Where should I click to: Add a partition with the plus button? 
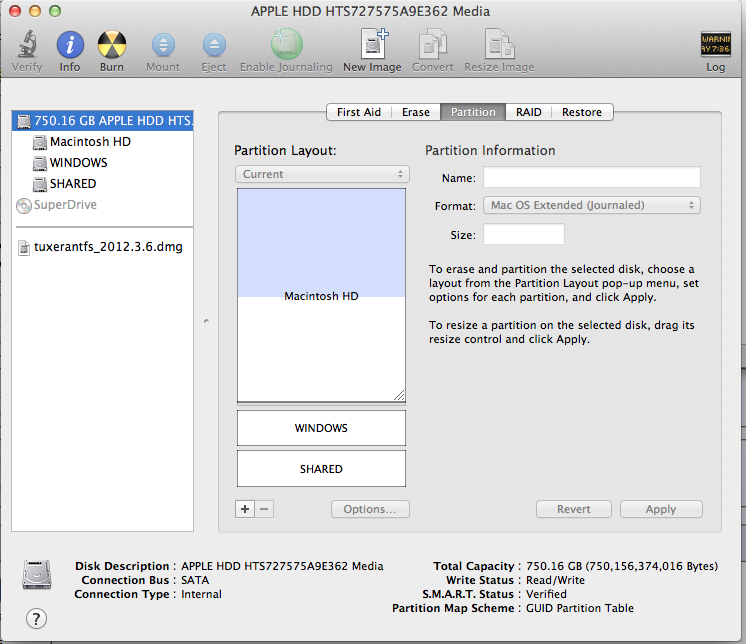point(245,509)
